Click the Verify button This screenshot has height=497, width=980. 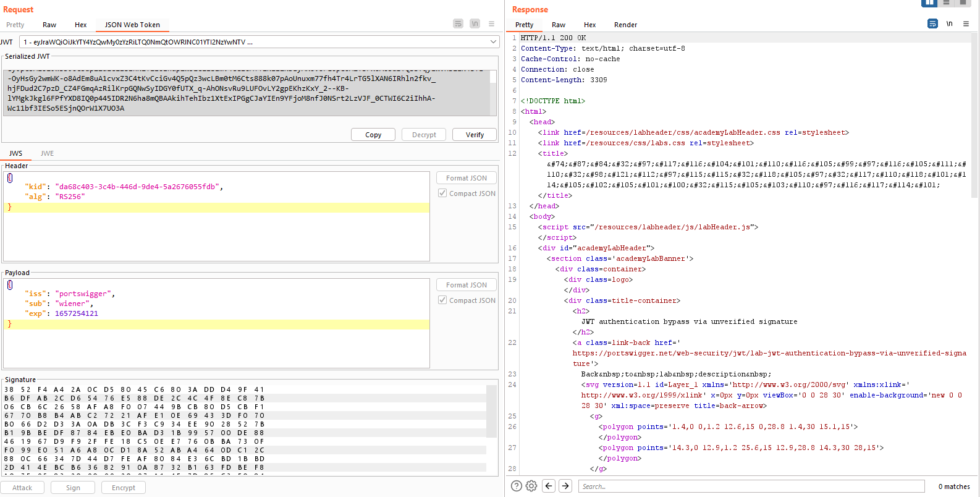[475, 135]
